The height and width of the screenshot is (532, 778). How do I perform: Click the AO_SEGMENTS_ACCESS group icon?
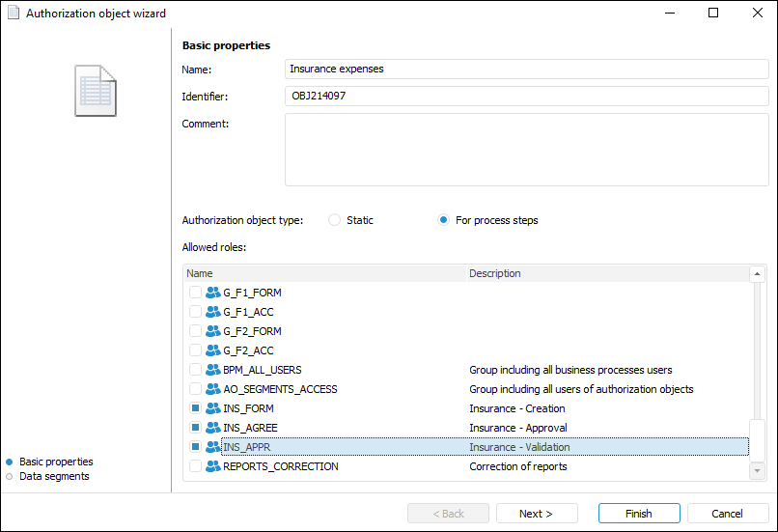point(213,389)
